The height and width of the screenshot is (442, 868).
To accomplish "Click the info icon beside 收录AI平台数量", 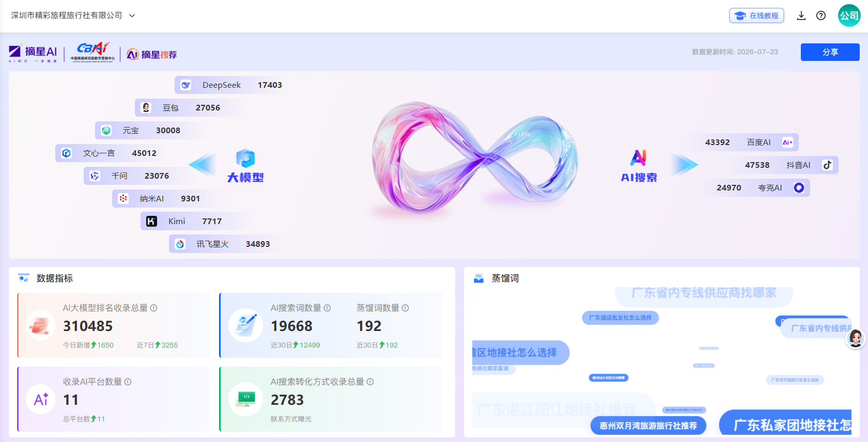I will [x=128, y=382].
